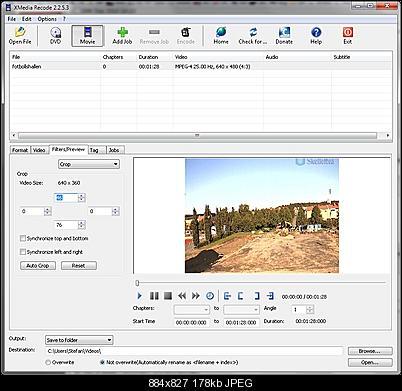Click the top crop input field
402x391 pixels.
coord(66,198)
